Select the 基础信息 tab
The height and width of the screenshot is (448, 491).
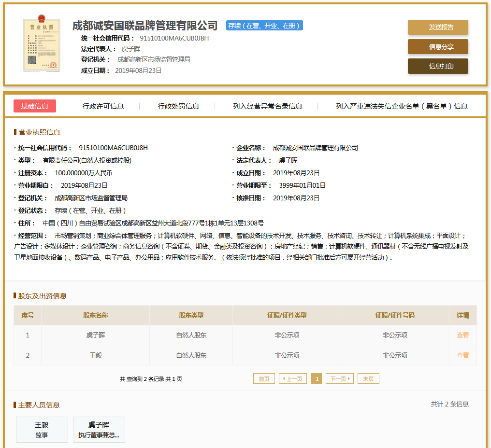(x=35, y=106)
